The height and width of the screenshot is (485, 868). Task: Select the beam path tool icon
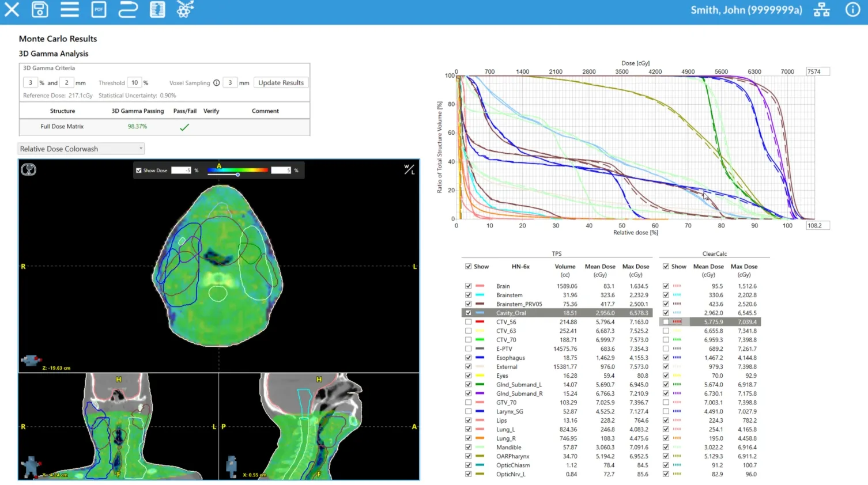pos(127,9)
